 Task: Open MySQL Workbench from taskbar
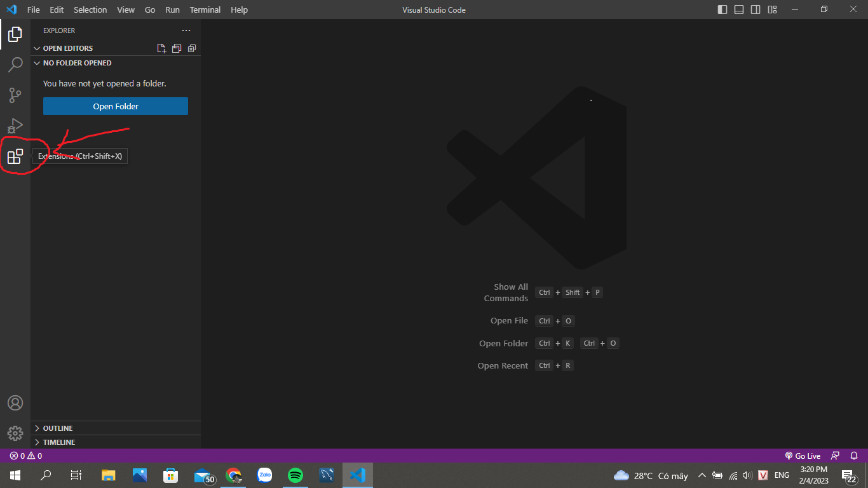pos(327,475)
